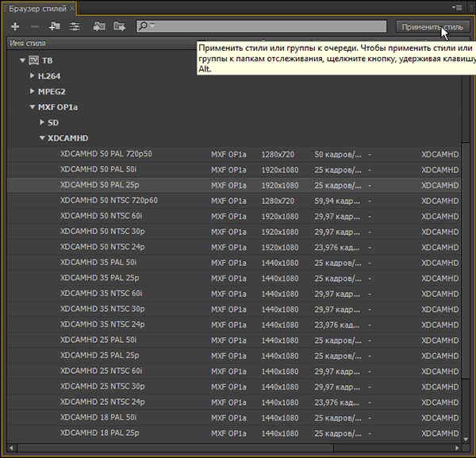Click the horizontal scrollbar left arrow
The image size is (476, 458).
pos(11,448)
